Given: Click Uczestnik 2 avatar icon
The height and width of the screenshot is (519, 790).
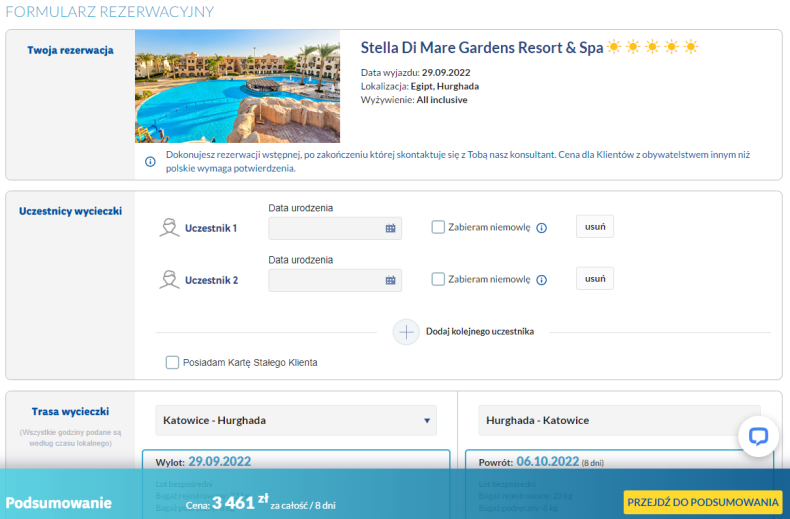Looking at the screenshot, I should click(169, 280).
